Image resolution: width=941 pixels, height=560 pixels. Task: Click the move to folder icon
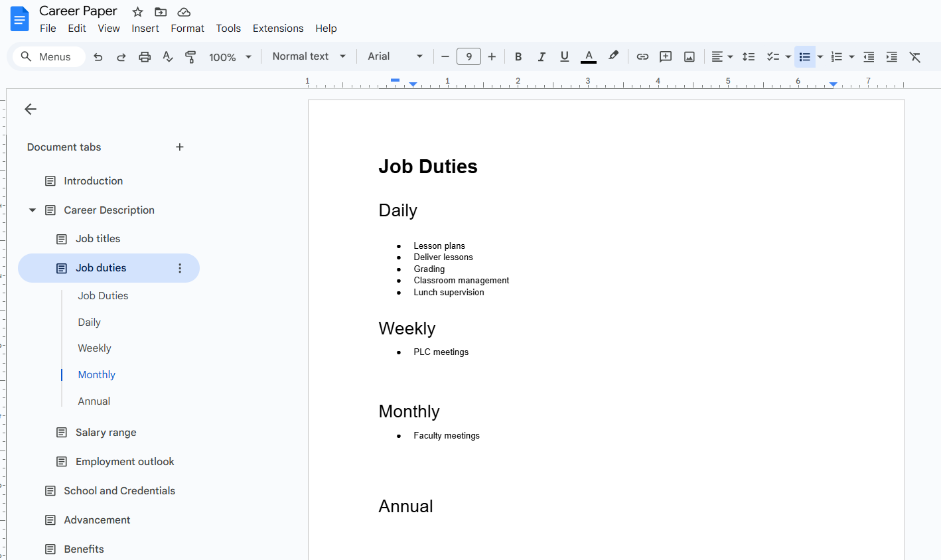coord(161,12)
